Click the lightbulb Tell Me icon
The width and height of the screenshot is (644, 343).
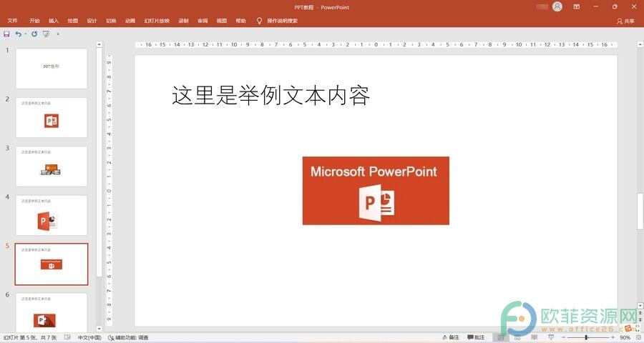259,21
